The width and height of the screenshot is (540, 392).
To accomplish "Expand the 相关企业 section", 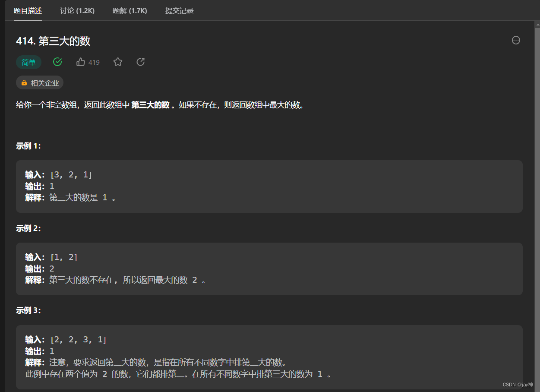I will pos(40,82).
